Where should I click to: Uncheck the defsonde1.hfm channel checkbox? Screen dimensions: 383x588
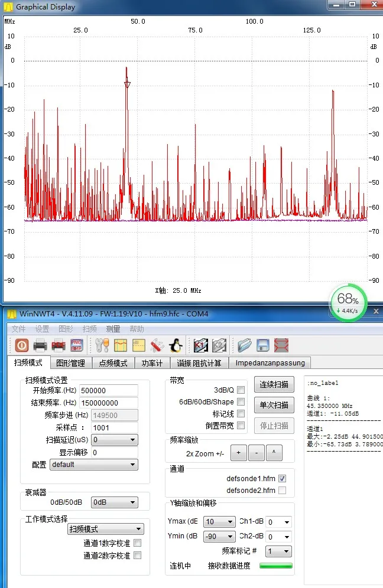point(283,479)
